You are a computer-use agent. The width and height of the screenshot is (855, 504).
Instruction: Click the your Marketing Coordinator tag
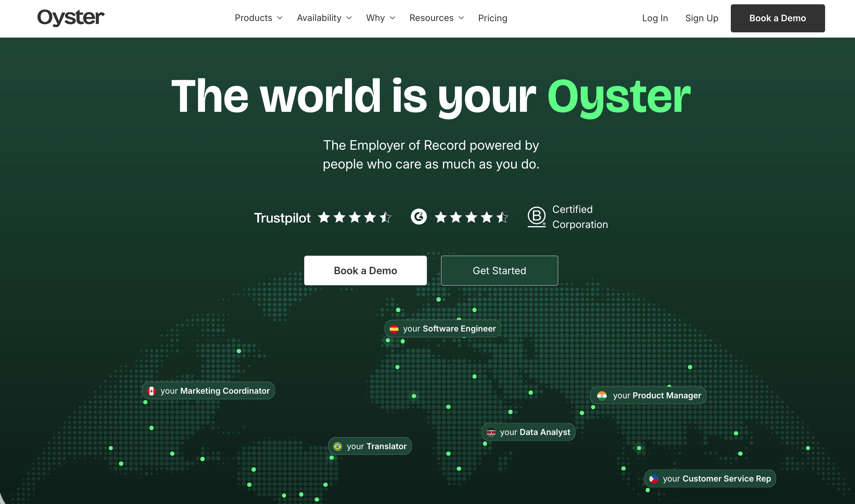pyautogui.click(x=208, y=391)
